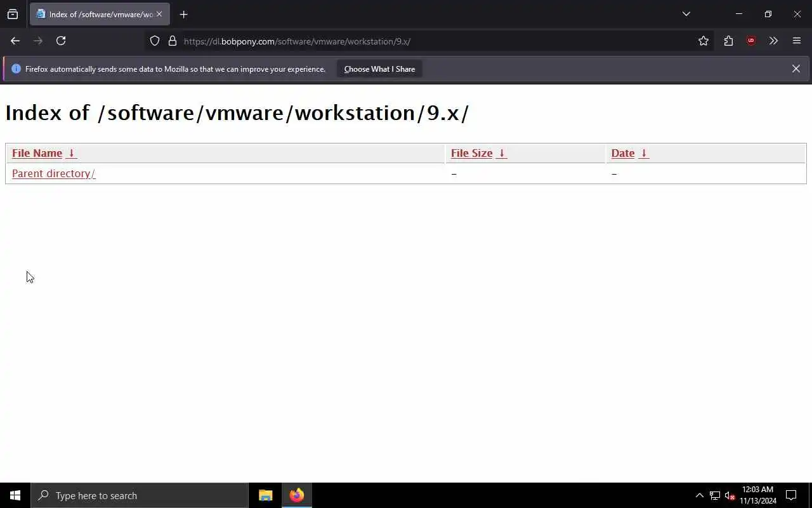Open the Windows notification center icon

[791, 495]
